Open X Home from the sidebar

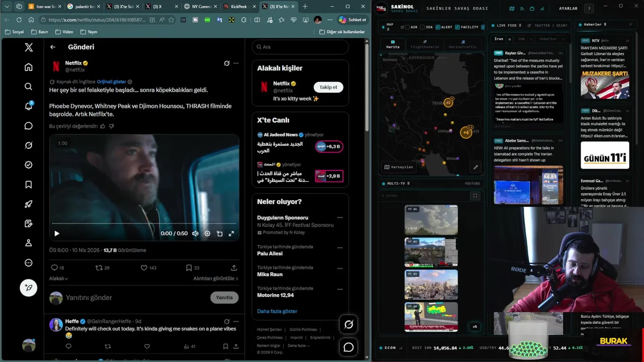pyautogui.click(x=29, y=67)
